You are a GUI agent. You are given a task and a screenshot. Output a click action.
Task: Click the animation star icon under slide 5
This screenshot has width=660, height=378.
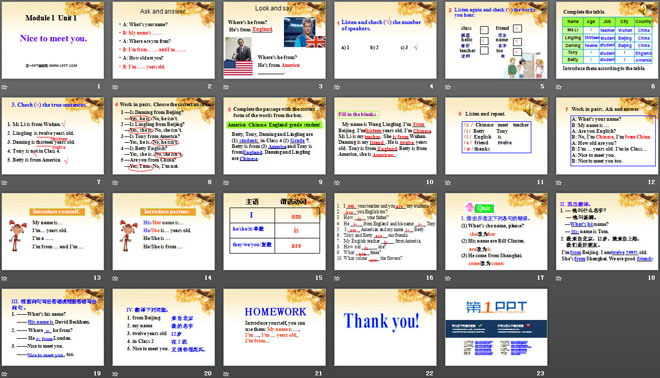[448, 87]
